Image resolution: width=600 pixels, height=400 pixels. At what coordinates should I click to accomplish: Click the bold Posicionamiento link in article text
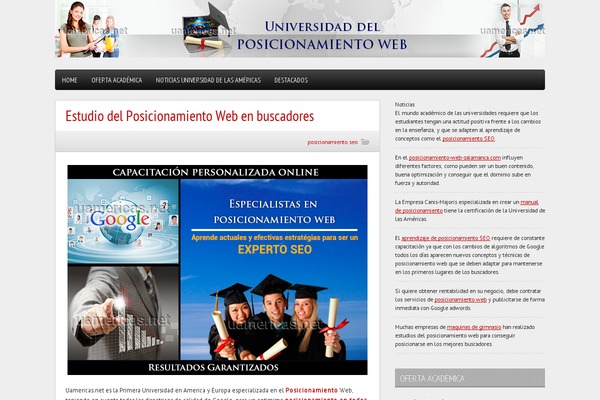tap(311, 390)
